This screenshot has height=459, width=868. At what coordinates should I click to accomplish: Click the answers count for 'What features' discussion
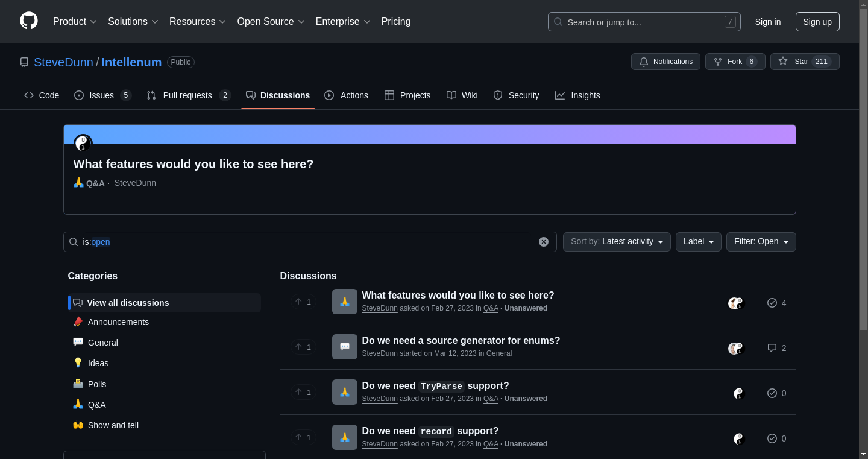(777, 303)
